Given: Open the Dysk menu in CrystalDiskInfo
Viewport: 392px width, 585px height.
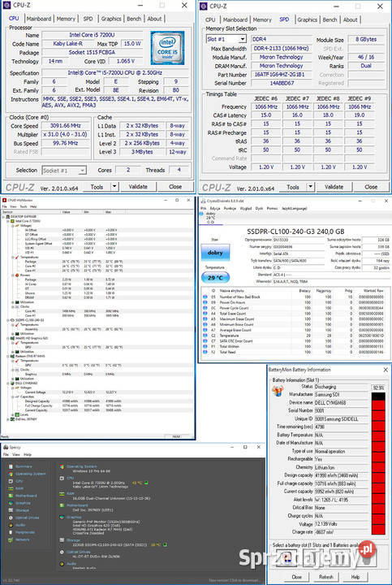Looking at the screenshot, I should tap(259, 209).
